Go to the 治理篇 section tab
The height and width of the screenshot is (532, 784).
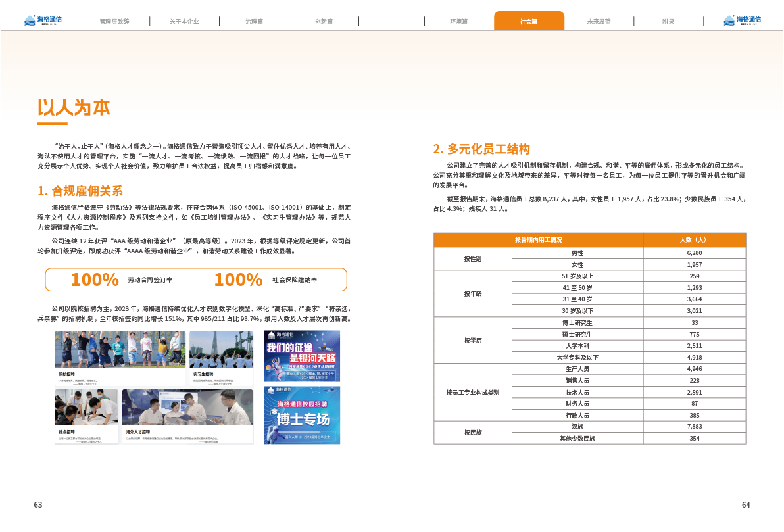click(x=254, y=21)
